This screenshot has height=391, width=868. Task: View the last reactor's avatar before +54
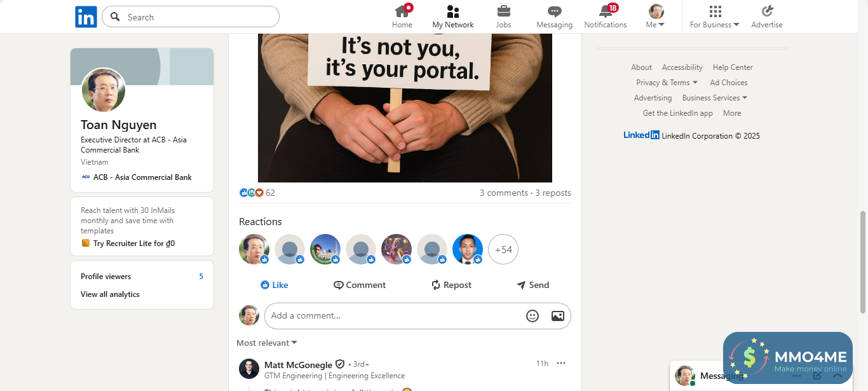pos(468,249)
